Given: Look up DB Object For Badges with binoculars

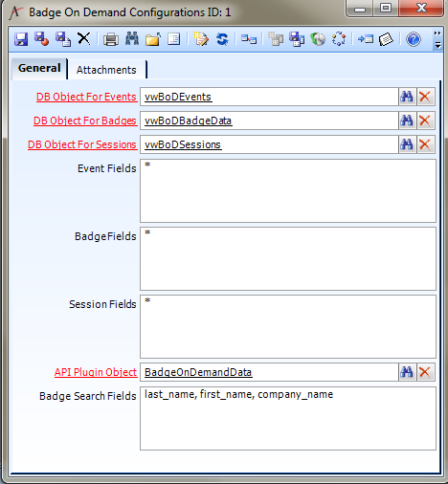Looking at the screenshot, I should [x=407, y=121].
